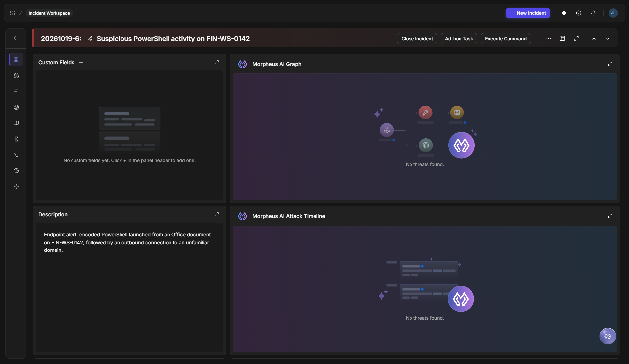This screenshot has height=364, width=629.
Task: Add a custom field with plus icon
Action: [x=81, y=62]
